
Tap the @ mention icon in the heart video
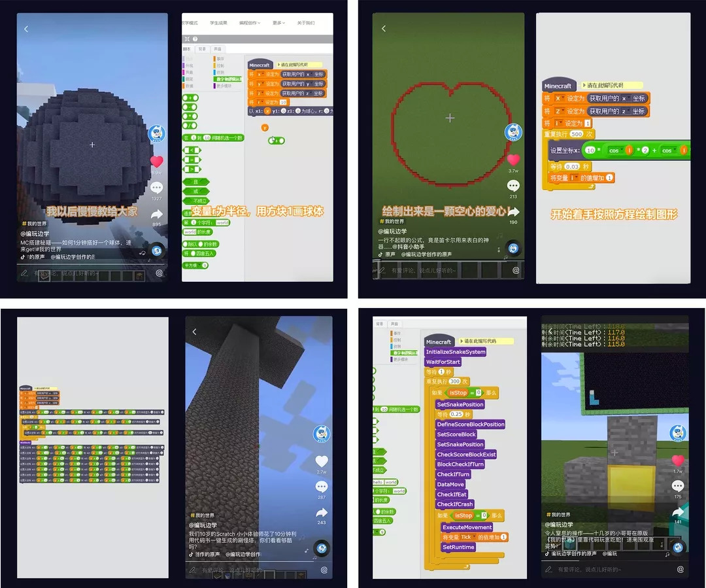[x=516, y=270]
